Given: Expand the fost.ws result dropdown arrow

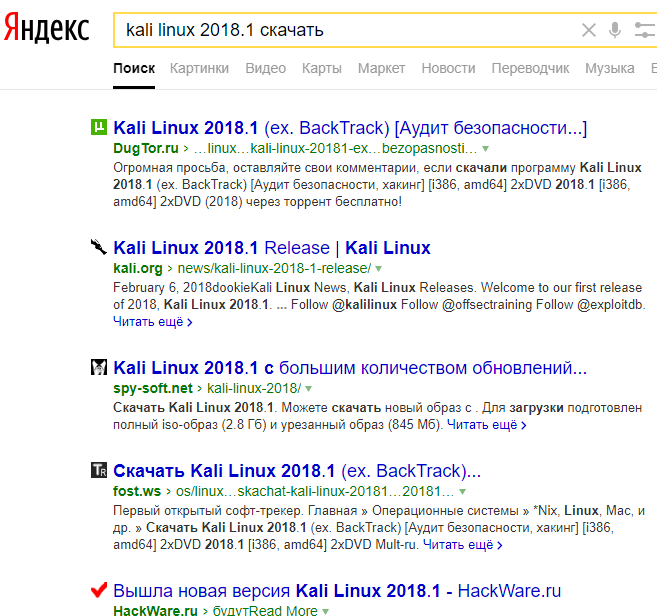Looking at the screenshot, I should [x=462, y=492].
